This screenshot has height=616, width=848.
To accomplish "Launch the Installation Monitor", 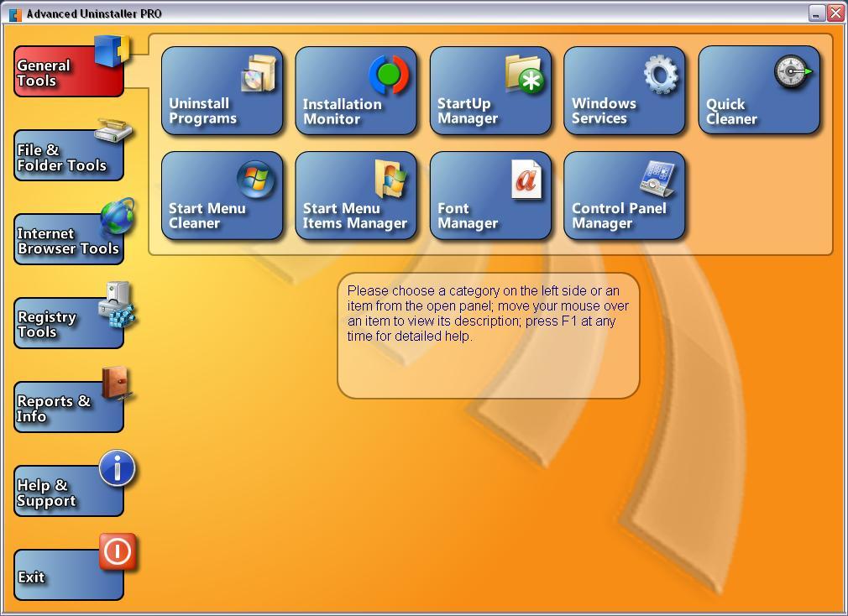I will [x=356, y=91].
